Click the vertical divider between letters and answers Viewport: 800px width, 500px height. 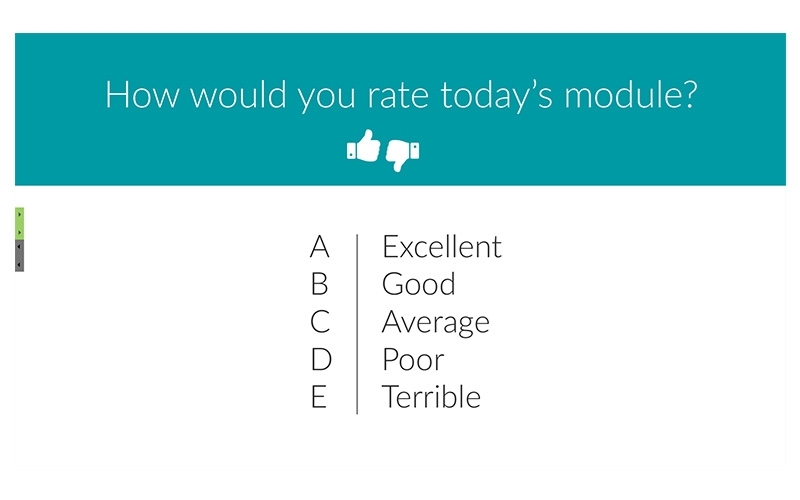coord(357,324)
